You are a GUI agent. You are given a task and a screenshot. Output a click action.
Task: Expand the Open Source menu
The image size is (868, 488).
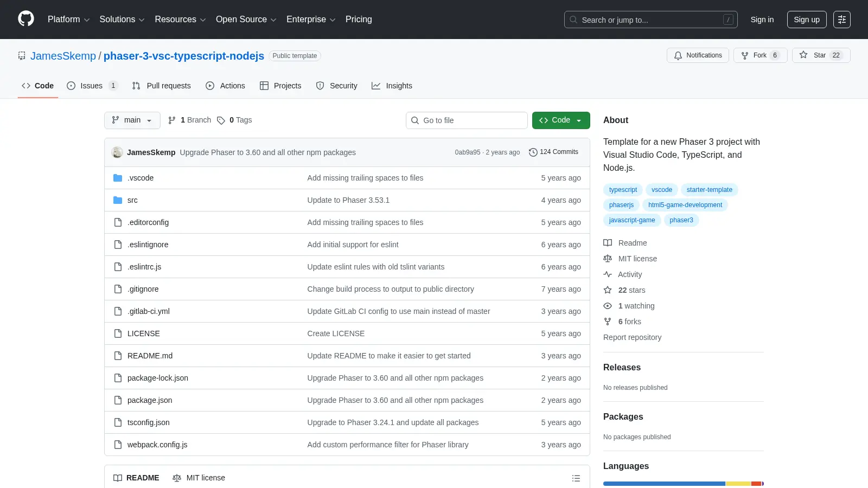click(246, 20)
